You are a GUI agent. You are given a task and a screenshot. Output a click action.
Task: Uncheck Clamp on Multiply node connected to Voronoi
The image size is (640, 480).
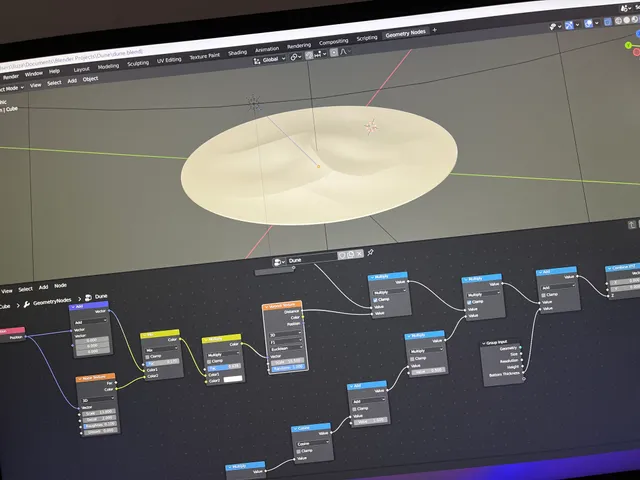(x=375, y=300)
